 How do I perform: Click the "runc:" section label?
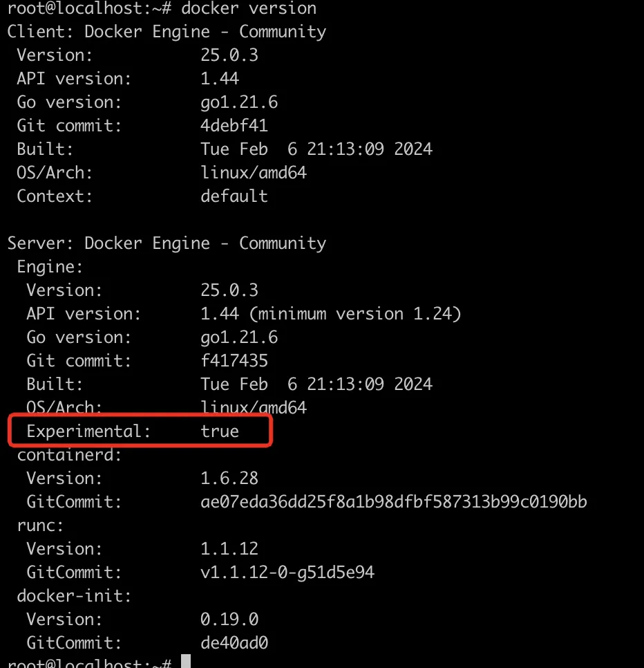[40, 526]
